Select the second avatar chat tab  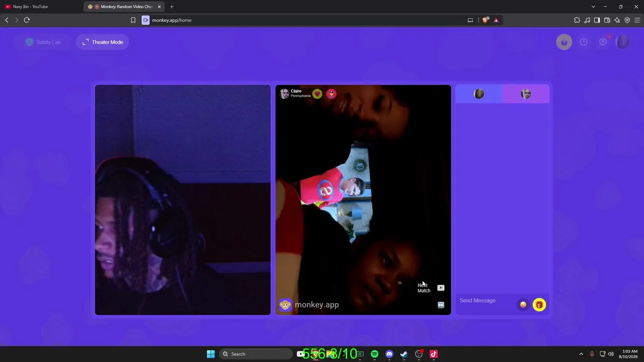pos(526,94)
